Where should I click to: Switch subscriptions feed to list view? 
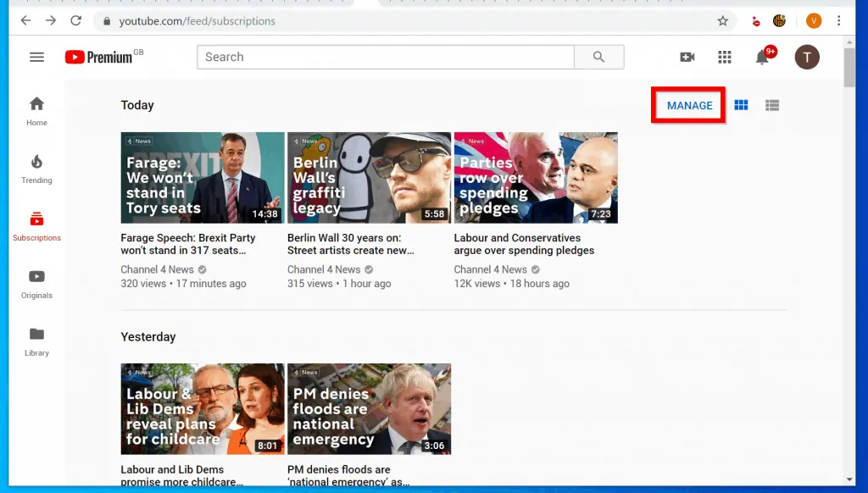click(771, 105)
